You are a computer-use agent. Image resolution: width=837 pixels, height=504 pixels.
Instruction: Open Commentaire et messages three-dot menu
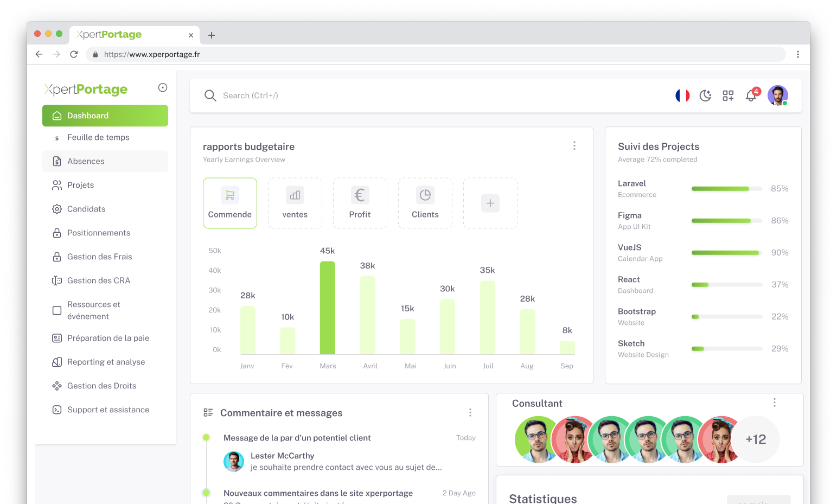coord(470,413)
